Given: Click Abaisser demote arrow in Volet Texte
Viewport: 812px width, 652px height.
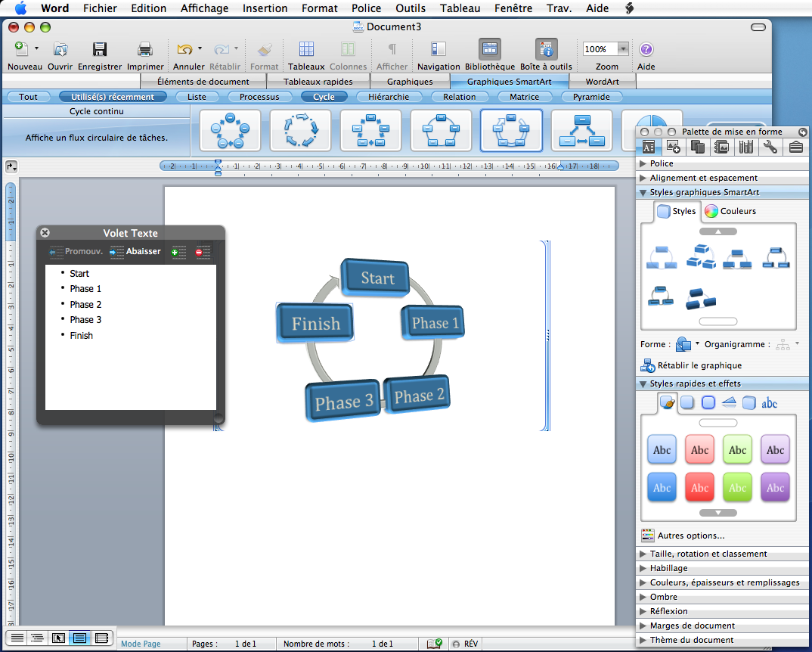Looking at the screenshot, I should click(x=135, y=251).
